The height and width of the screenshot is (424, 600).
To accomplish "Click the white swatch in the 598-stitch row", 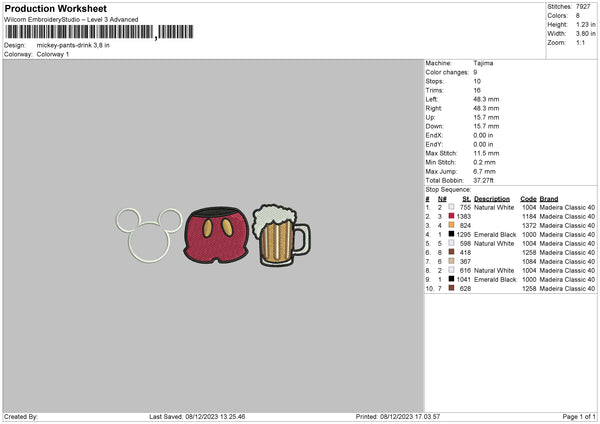I will pyautogui.click(x=451, y=243).
